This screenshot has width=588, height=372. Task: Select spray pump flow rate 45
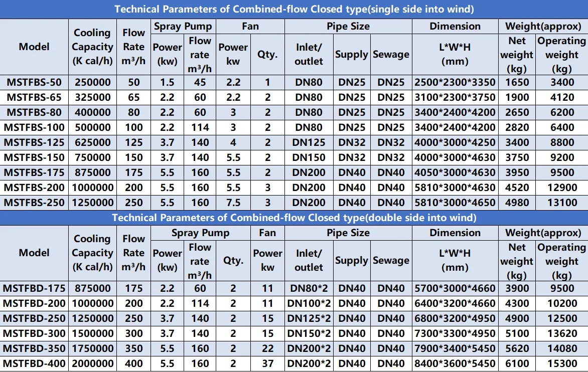coord(200,82)
